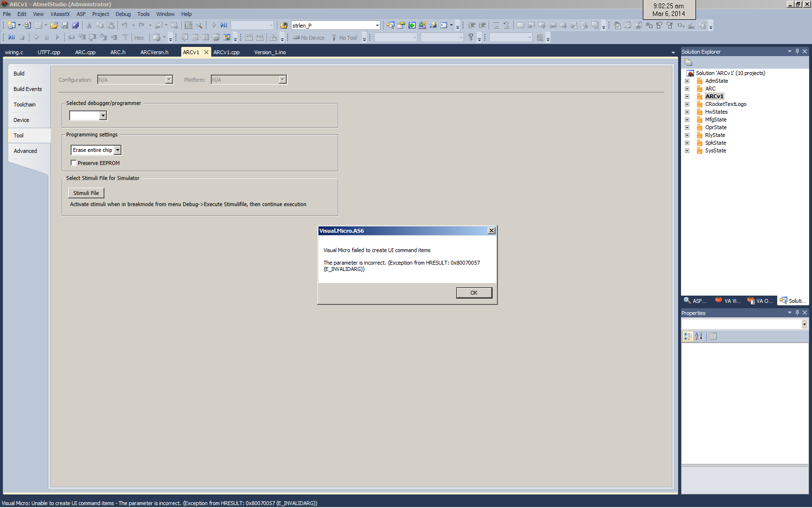The height and width of the screenshot is (508, 812).
Task: Click the Hex display toolbar button
Action: coord(139,38)
